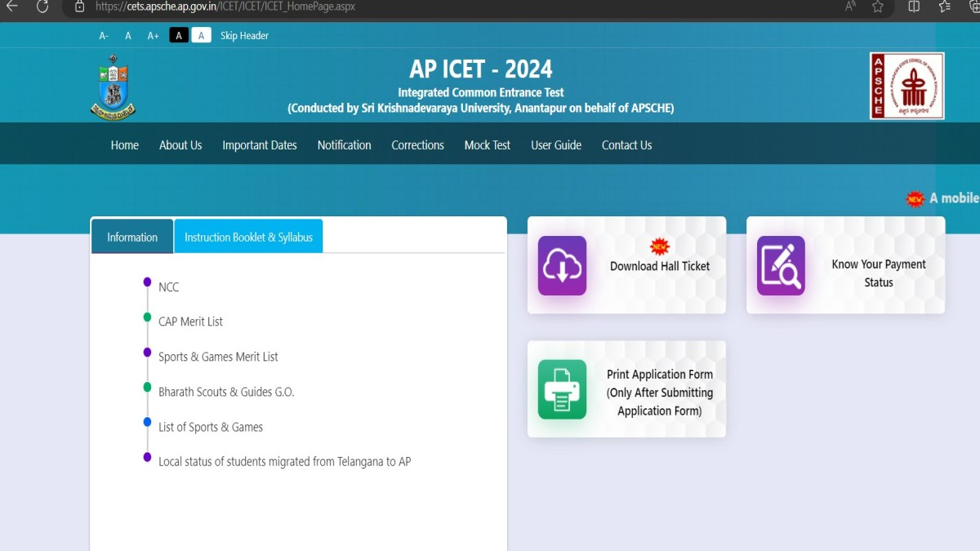Increase font size using A+
The height and width of the screenshot is (551, 980).
153,34
